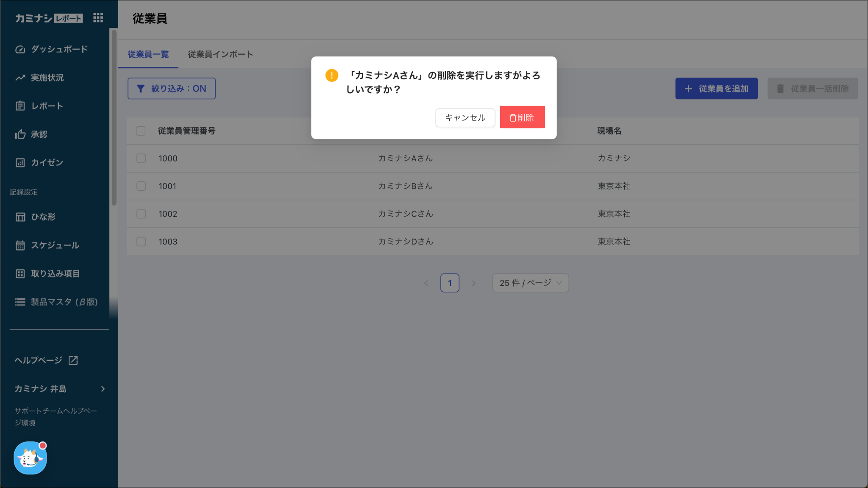This screenshot has height=488, width=868.
Task: Click the support chat mascot icon
Action: coord(30,458)
